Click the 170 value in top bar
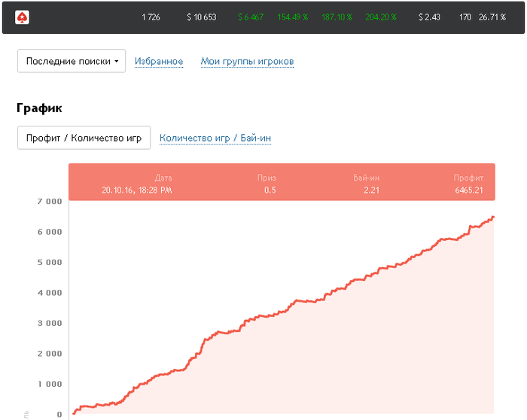This screenshot has width=527, height=420. pos(465,17)
